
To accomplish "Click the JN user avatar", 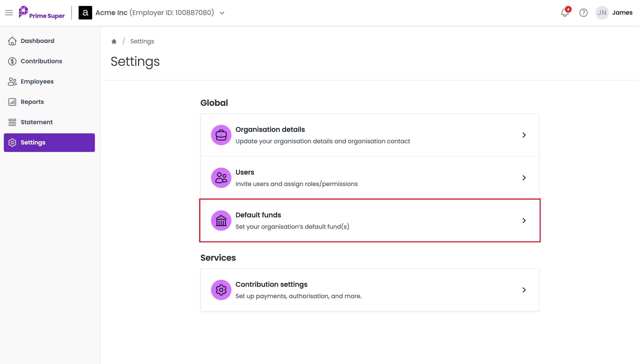I will (602, 12).
